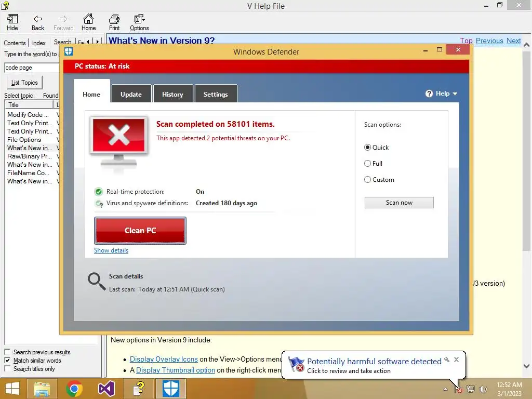
Task: Click the List Topics button
Action: tap(24, 83)
